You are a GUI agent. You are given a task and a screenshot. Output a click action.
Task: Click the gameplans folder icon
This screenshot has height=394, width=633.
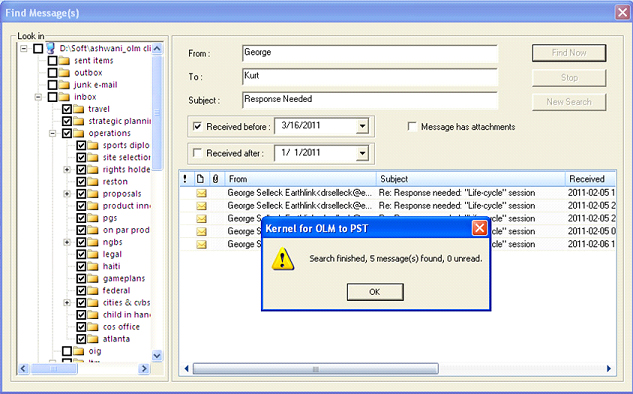pos(93,279)
